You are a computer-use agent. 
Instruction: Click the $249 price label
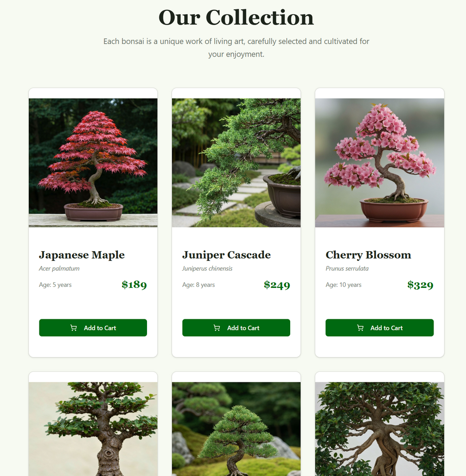pyautogui.click(x=277, y=285)
